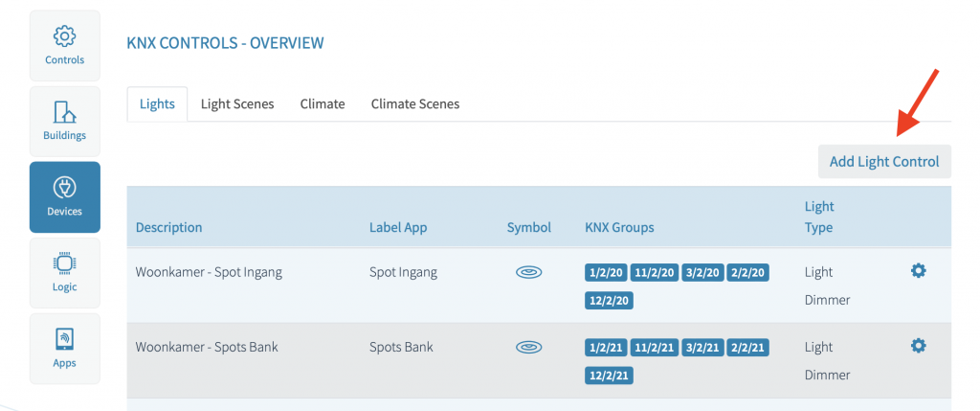Viewport: 980px width, 411px height.
Task: Click gear icon for Spots Bank row
Action: (x=918, y=345)
